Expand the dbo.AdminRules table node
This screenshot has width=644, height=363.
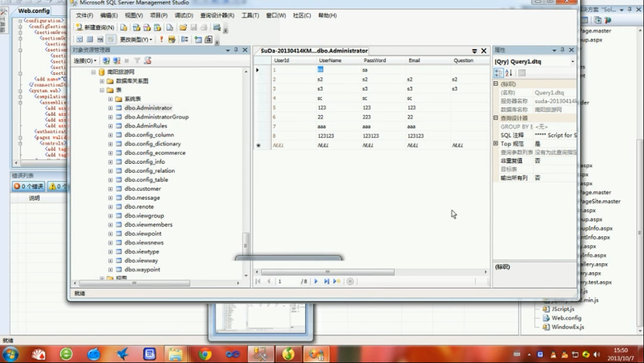[x=110, y=126]
